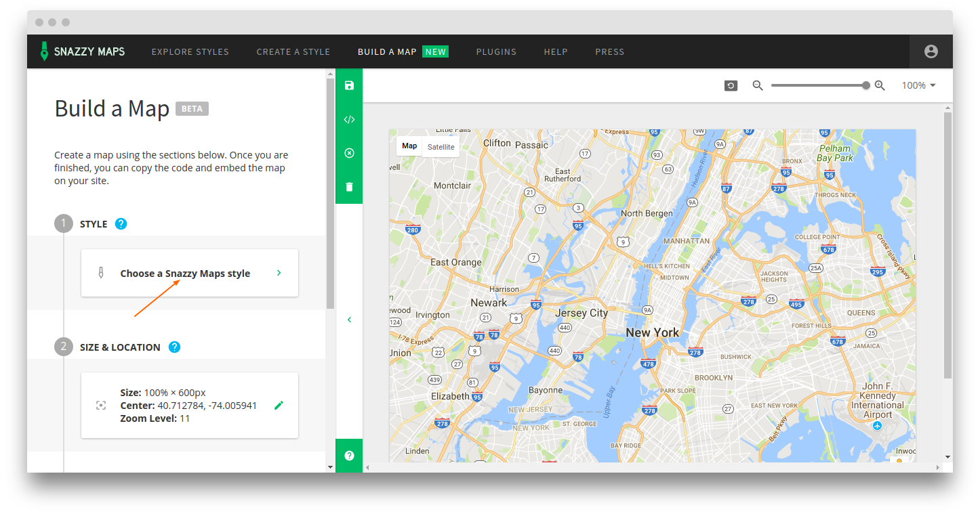Zoom in with the plus magnifier icon
Screen dimensions: 980x520
[x=880, y=85]
